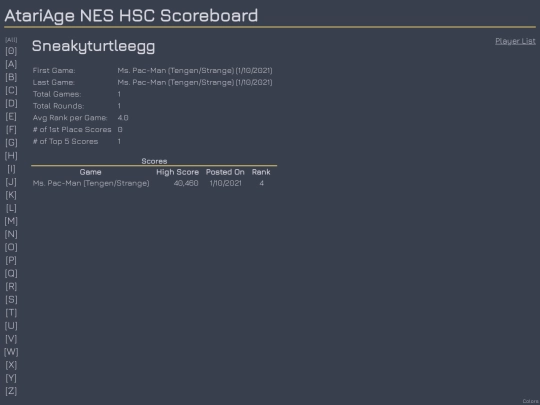
Task: Filter players by letter [T]
Action: coord(11,313)
